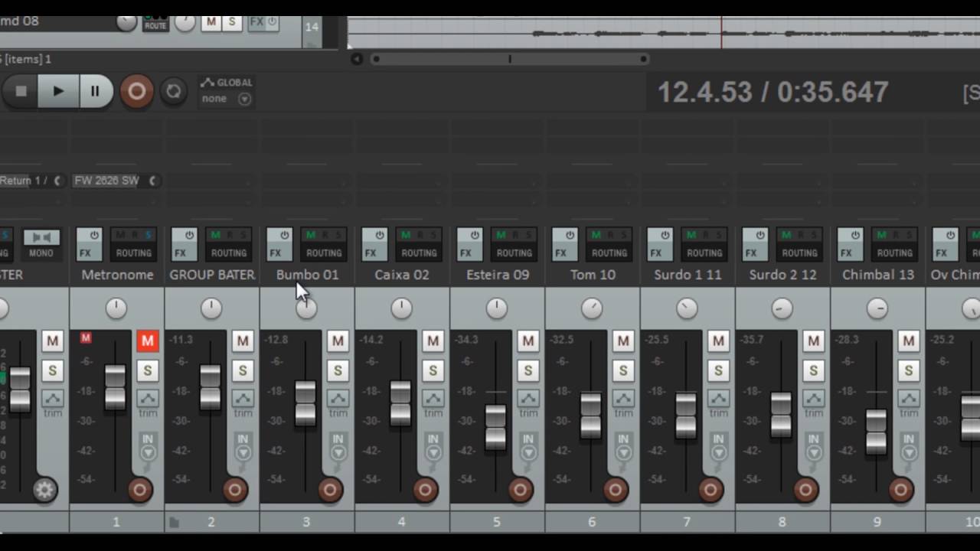Select track number 7 at the bottom
The height and width of the screenshot is (551, 980).
pos(687,522)
